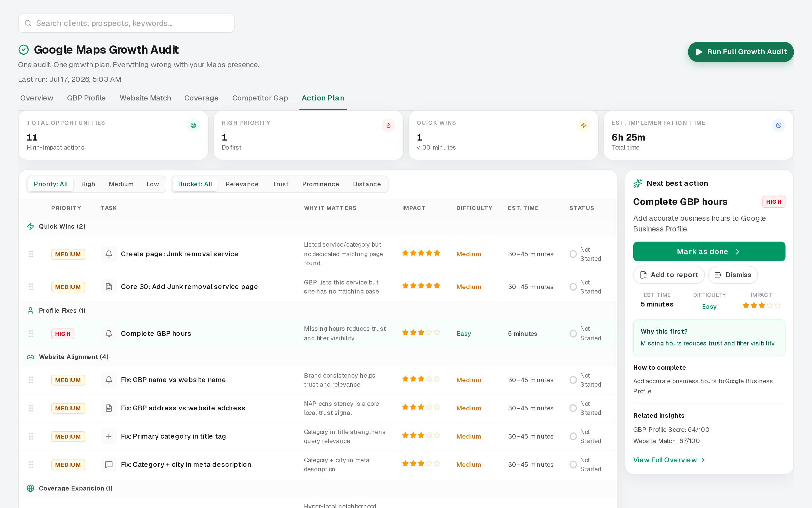Filter bucket by Distance
This screenshot has height=508, width=812.
367,184
